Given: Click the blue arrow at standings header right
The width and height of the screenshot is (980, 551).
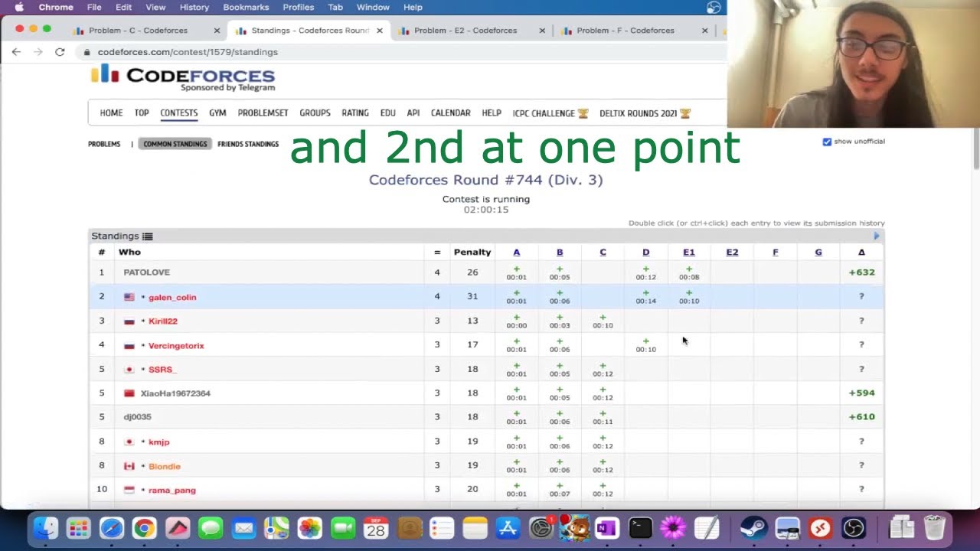Looking at the screenshot, I should pyautogui.click(x=877, y=236).
